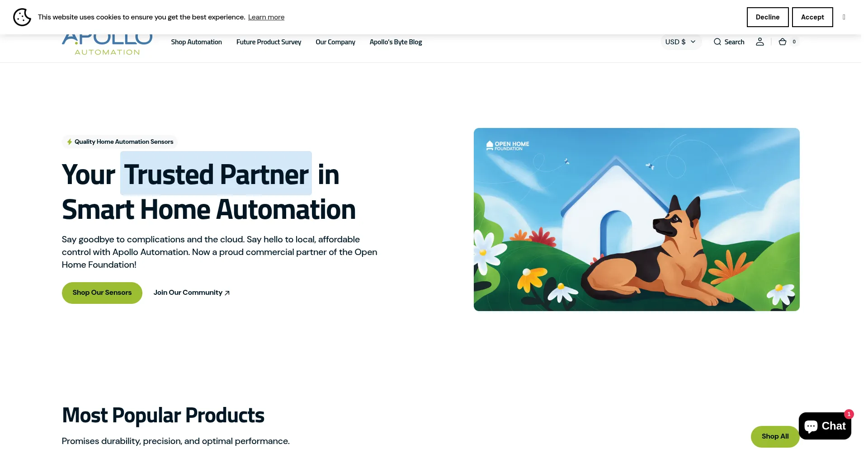
Task: Open the Learn more cookies link
Action: (x=266, y=17)
